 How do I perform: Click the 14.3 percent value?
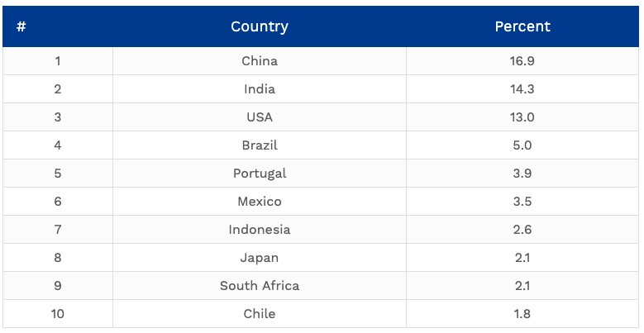pyautogui.click(x=522, y=89)
